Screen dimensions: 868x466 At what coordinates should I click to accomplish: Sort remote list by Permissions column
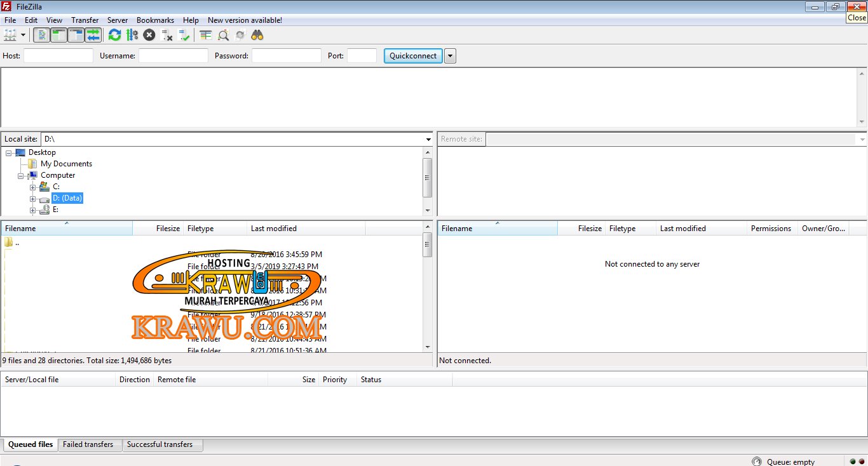point(772,229)
